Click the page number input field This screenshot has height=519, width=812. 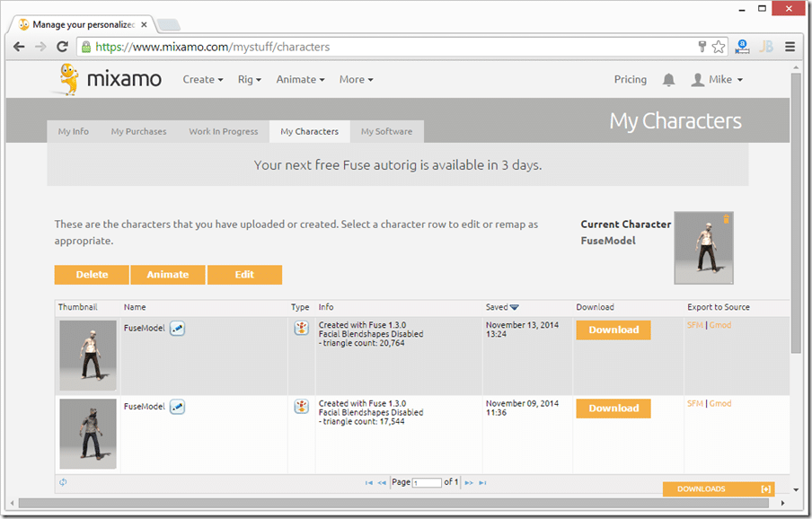pos(427,483)
